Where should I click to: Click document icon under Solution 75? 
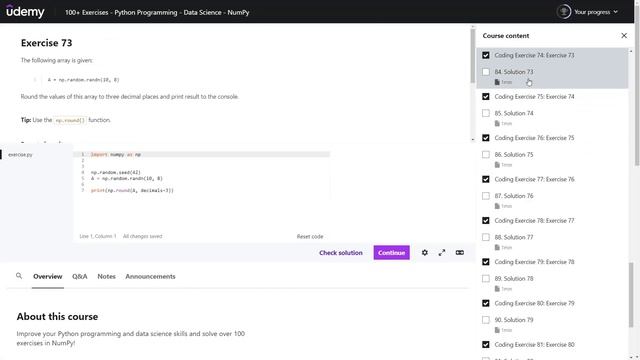coord(497,165)
